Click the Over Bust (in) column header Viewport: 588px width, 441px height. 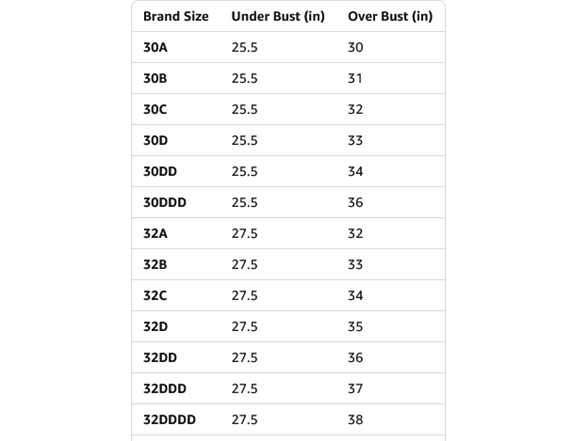[390, 16]
